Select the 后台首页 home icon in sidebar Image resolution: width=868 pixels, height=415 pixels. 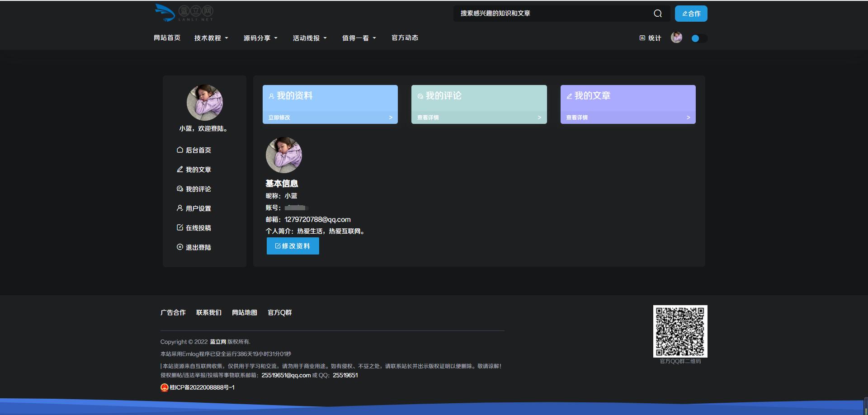(x=179, y=150)
